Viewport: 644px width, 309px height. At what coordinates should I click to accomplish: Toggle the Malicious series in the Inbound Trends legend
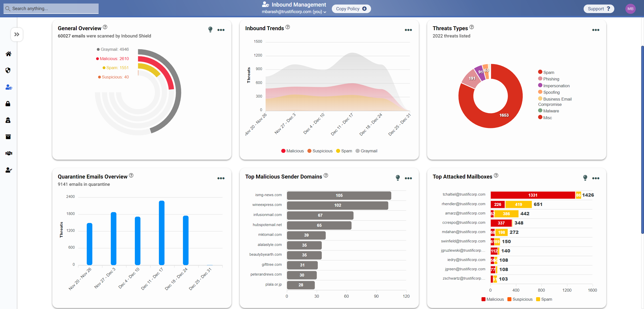coord(292,151)
